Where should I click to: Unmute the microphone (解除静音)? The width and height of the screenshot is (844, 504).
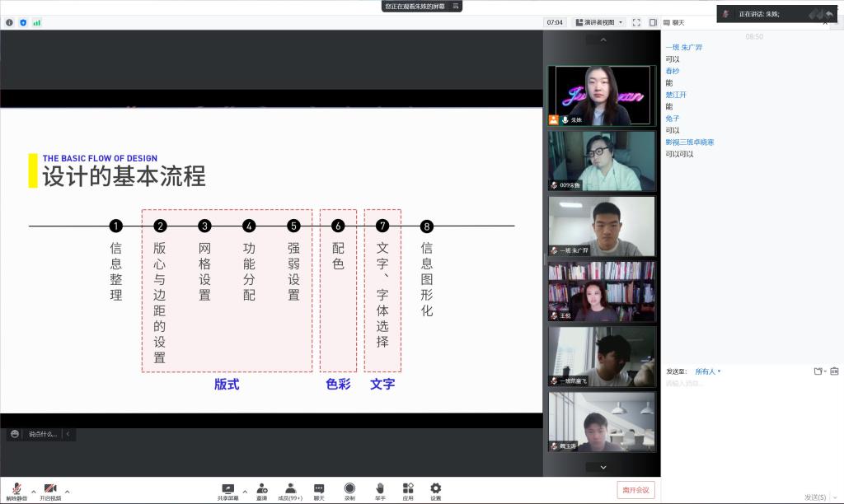pos(16,491)
